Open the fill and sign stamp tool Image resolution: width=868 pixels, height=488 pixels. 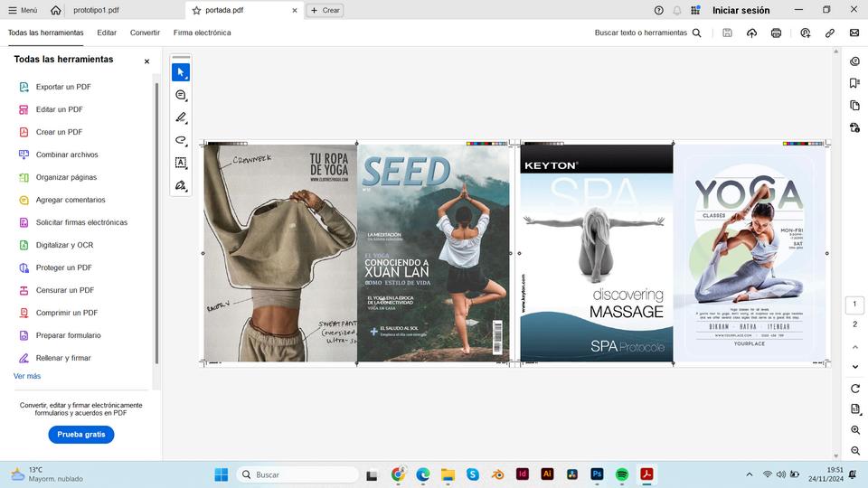click(x=181, y=185)
